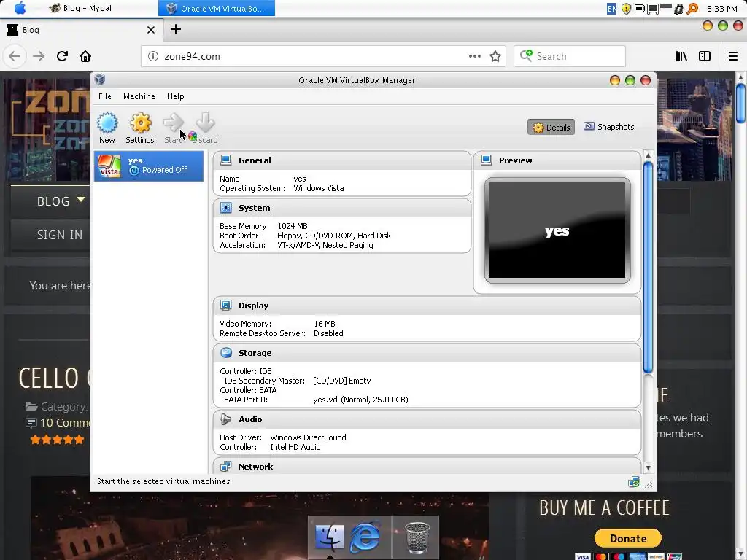Click the site information icon in address bar
Image resolution: width=747 pixels, height=560 pixels.
153,56
